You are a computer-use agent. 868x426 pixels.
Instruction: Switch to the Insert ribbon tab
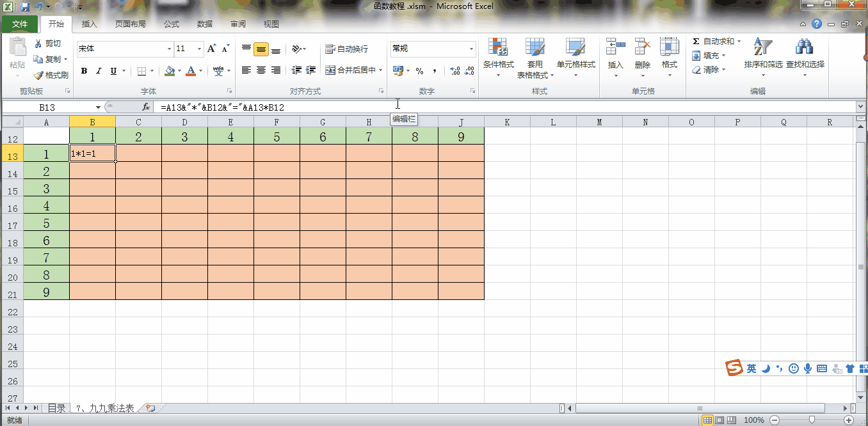90,24
